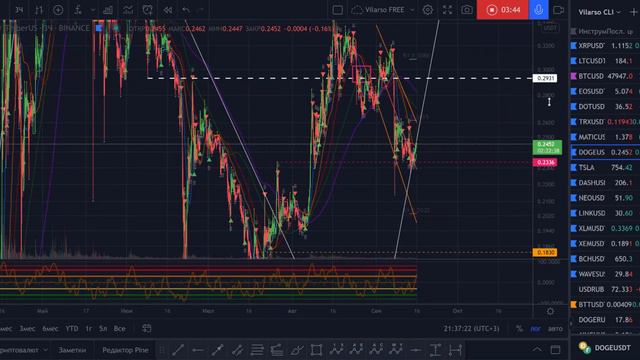Select the MATICUS watchlist row
Screen dimensions: 640x360
[605, 137]
